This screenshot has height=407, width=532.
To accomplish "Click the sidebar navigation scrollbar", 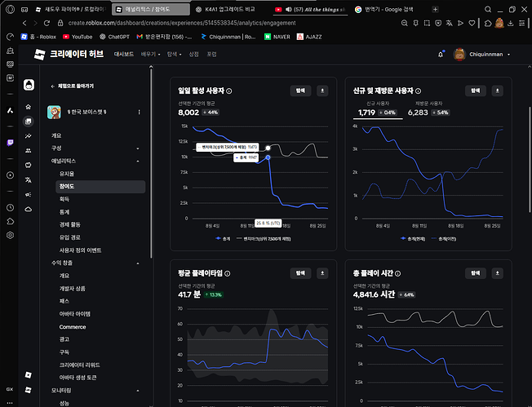I will tap(151, 163).
